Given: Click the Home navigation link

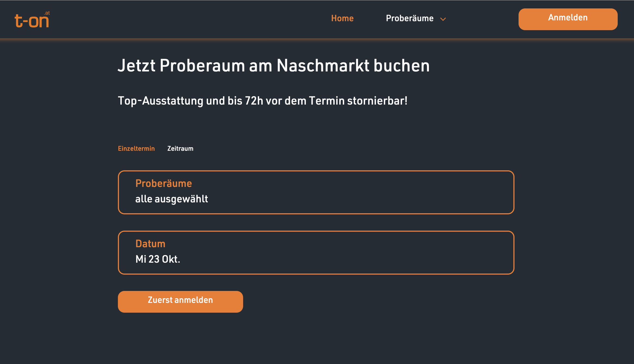Looking at the screenshot, I should [x=342, y=18].
